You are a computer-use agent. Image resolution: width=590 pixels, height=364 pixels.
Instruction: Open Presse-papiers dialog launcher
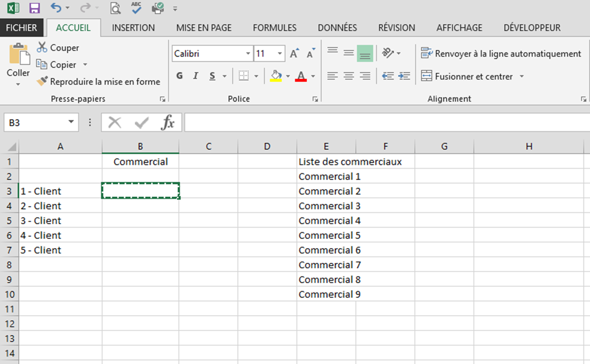[163, 99]
